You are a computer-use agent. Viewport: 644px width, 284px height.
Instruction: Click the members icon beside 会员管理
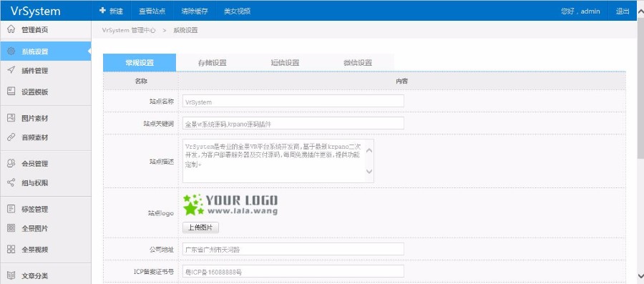pos(11,163)
